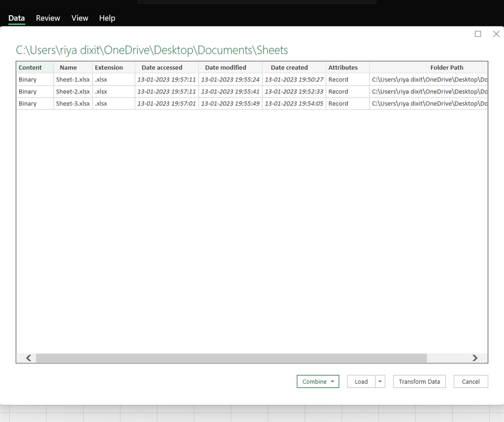The height and width of the screenshot is (422, 504).
Task: Click date created 13-01-2023 19:50:27
Action: click(x=294, y=80)
